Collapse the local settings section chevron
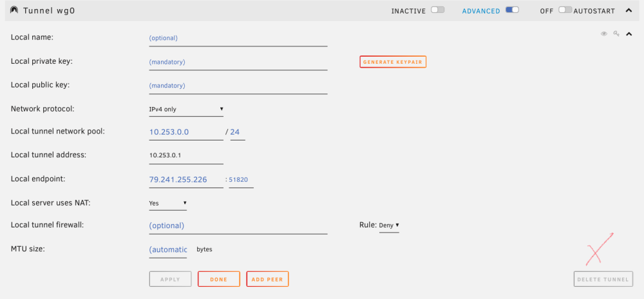 coord(629,34)
